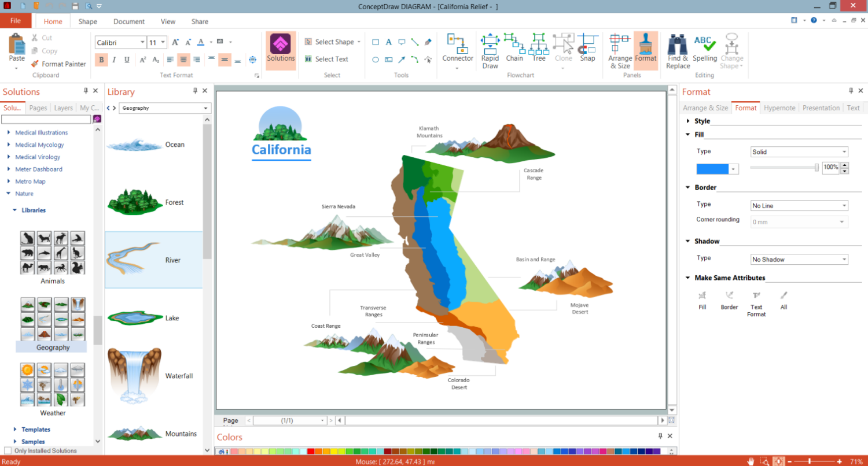Select the Ellipse drawing tool
This screenshot has height=466, width=868.
376,59
